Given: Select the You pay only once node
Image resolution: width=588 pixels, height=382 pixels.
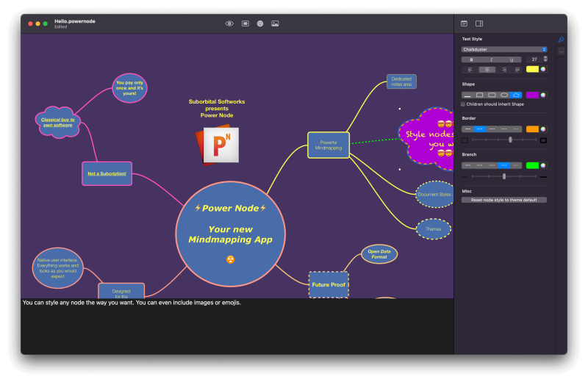Looking at the screenshot, I should coord(129,88).
